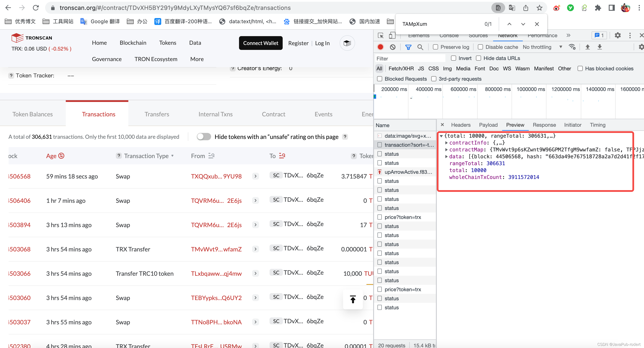Click the DevTools record network log button
The height and width of the screenshot is (348, 644).
coord(380,47)
